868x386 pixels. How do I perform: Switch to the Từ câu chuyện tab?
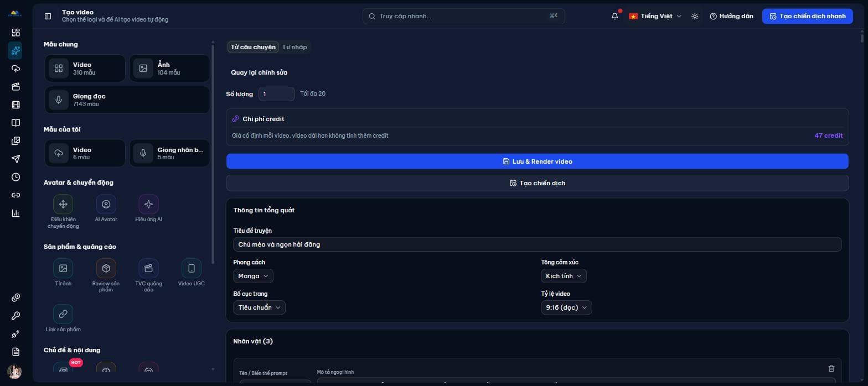(x=253, y=47)
